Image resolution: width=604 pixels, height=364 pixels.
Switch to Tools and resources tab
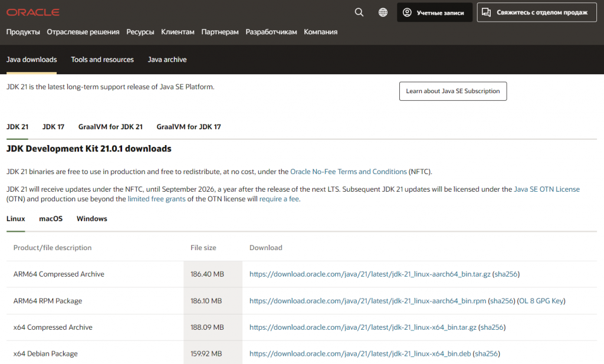pyautogui.click(x=103, y=60)
